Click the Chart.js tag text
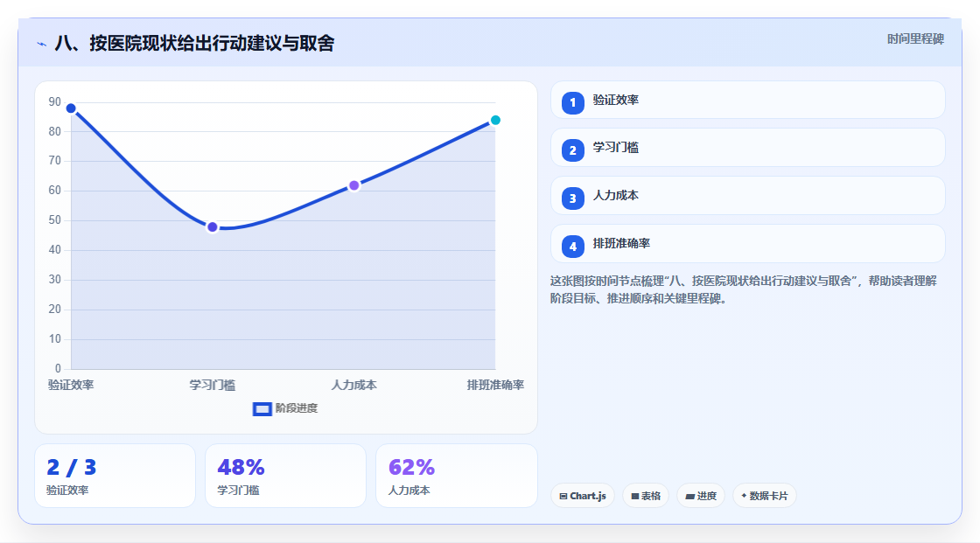Screen dimensions: 980x543 click(587, 496)
